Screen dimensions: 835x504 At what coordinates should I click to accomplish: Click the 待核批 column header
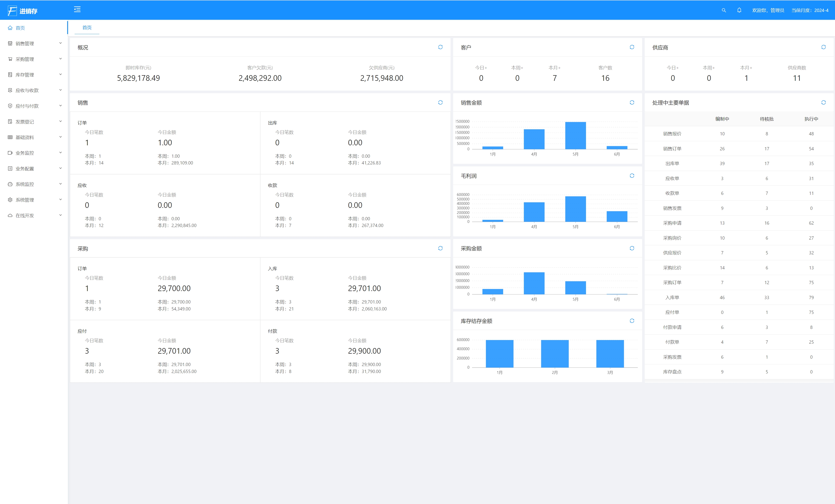(767, 119)
